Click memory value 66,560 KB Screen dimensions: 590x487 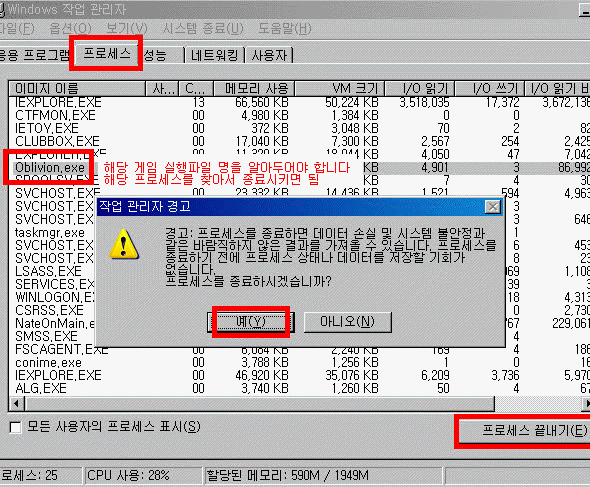[262, 102]
